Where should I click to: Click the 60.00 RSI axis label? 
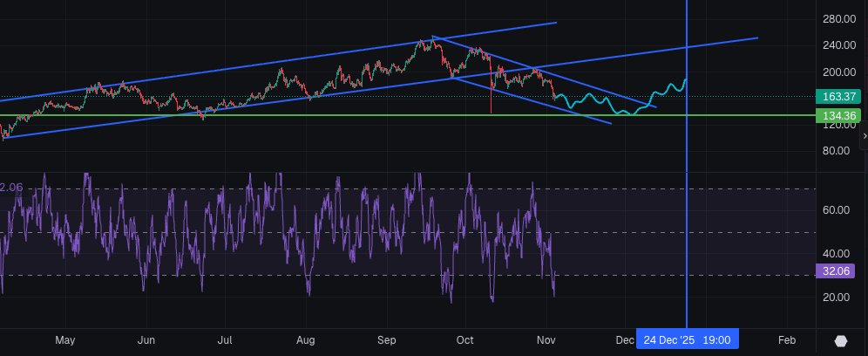click(836, 209)
